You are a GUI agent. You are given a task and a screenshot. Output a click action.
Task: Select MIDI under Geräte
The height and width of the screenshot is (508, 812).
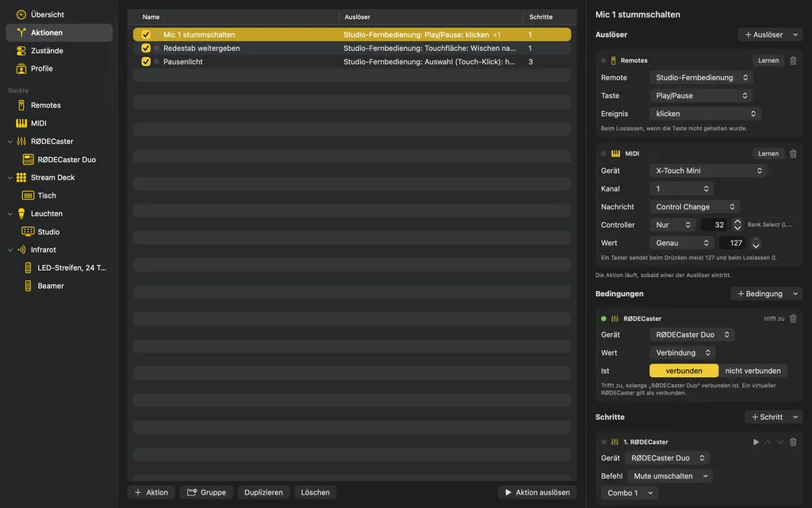(x=59, y=123)
